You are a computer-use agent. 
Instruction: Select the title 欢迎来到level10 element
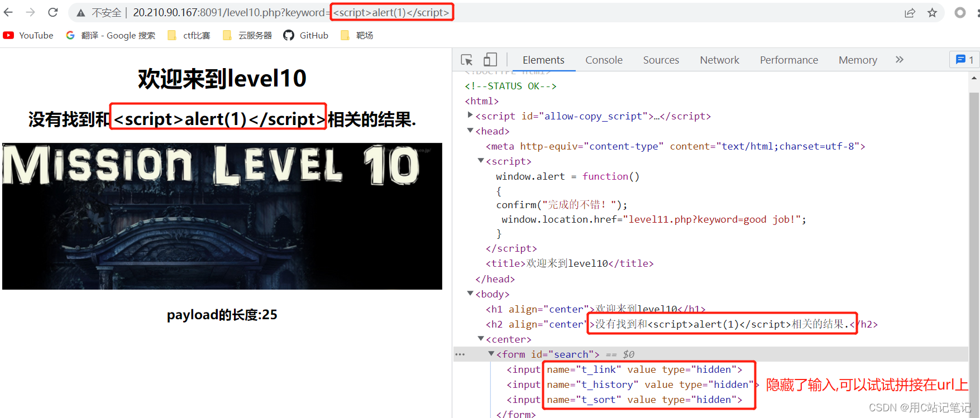click(570, 263)
